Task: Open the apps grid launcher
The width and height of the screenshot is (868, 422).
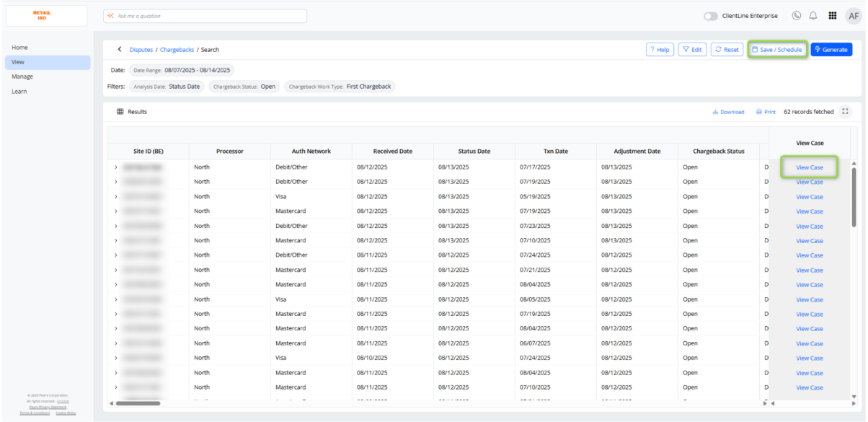Action: click(833, 15)
